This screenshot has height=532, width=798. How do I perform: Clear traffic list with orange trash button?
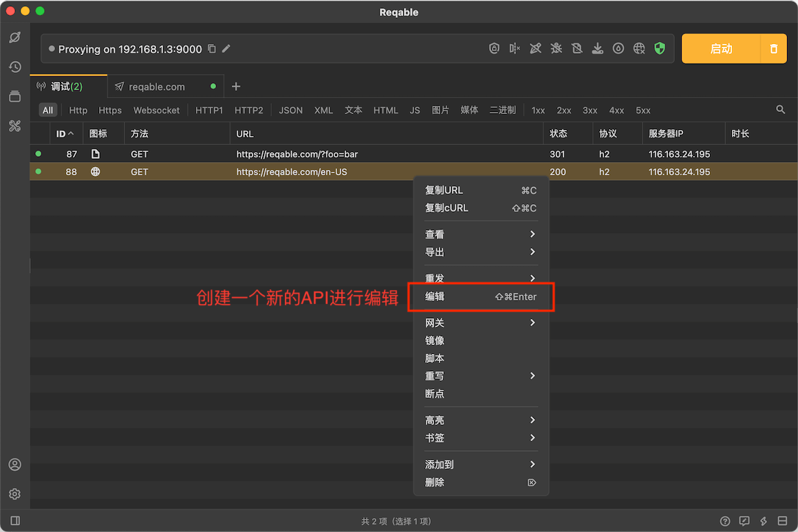773,49
